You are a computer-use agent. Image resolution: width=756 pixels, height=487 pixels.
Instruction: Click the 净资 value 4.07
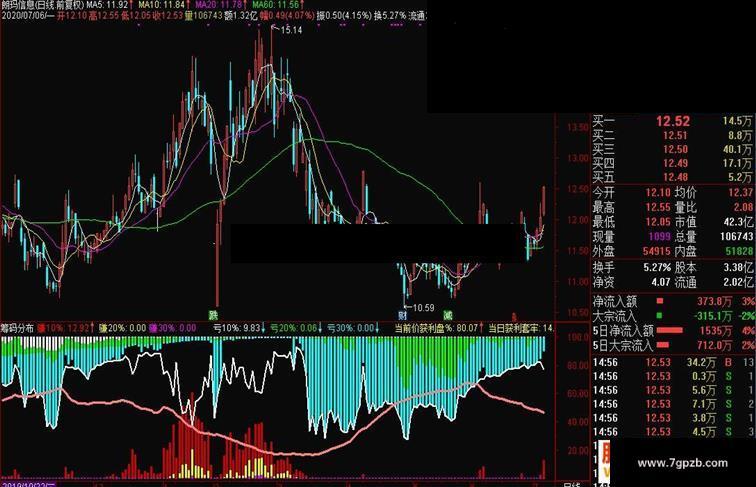[x=661, y=282]
